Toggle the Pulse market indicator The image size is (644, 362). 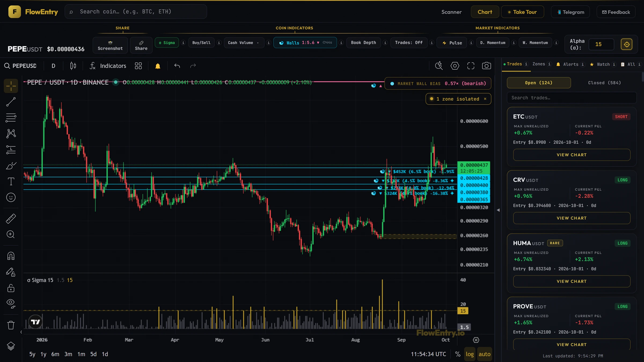click(452, 43)
